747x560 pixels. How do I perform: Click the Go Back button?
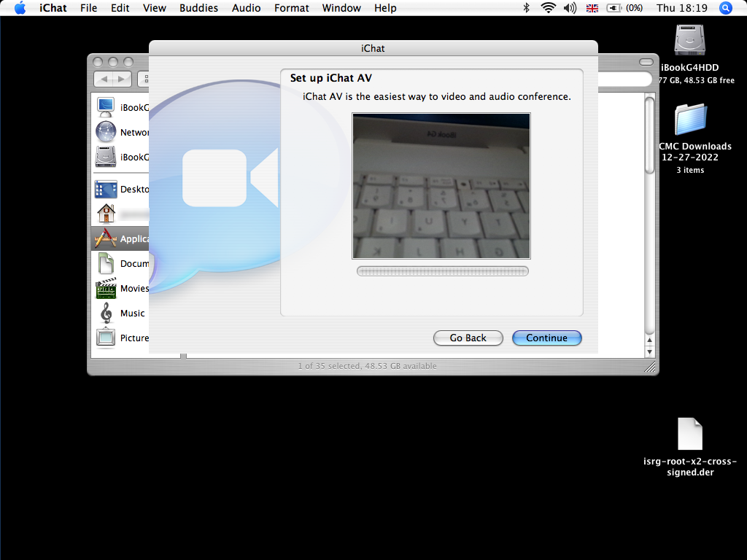468,338
